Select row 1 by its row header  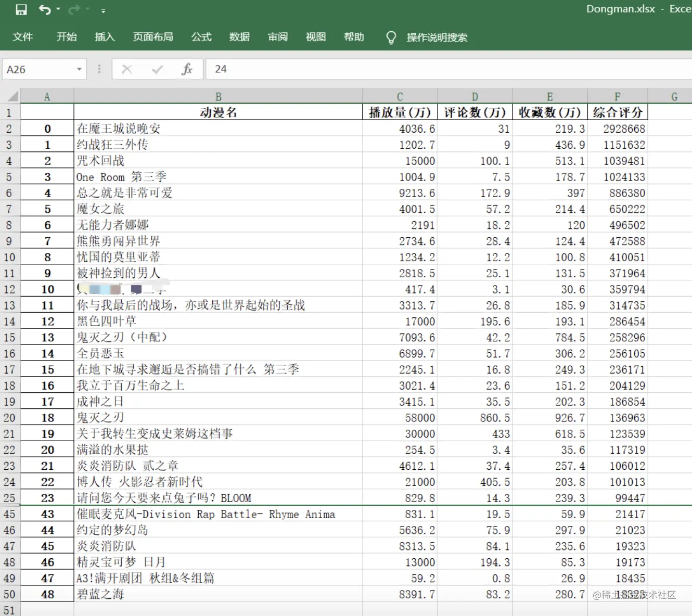pos(9,112)
